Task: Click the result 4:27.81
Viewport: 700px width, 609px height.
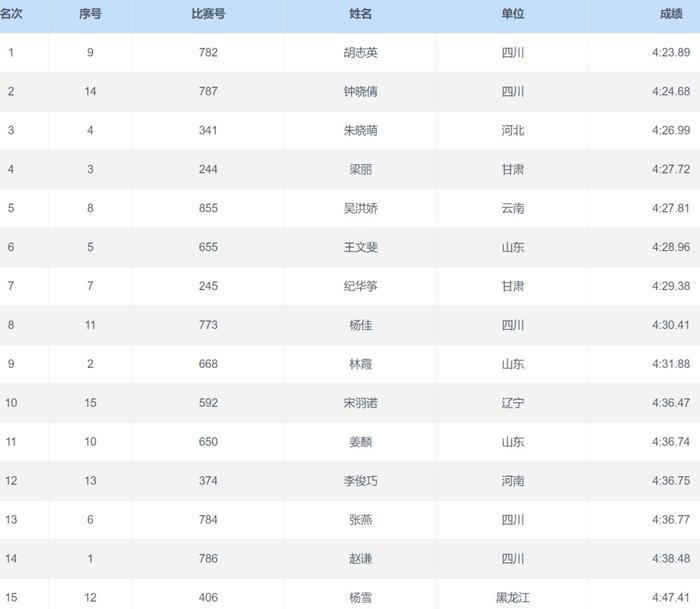Action: [671, 208]
